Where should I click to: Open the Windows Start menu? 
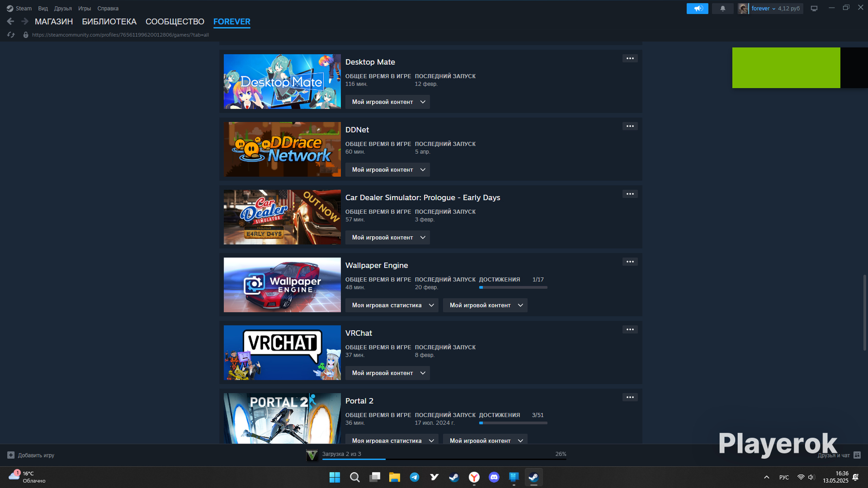tap(335, 477)
